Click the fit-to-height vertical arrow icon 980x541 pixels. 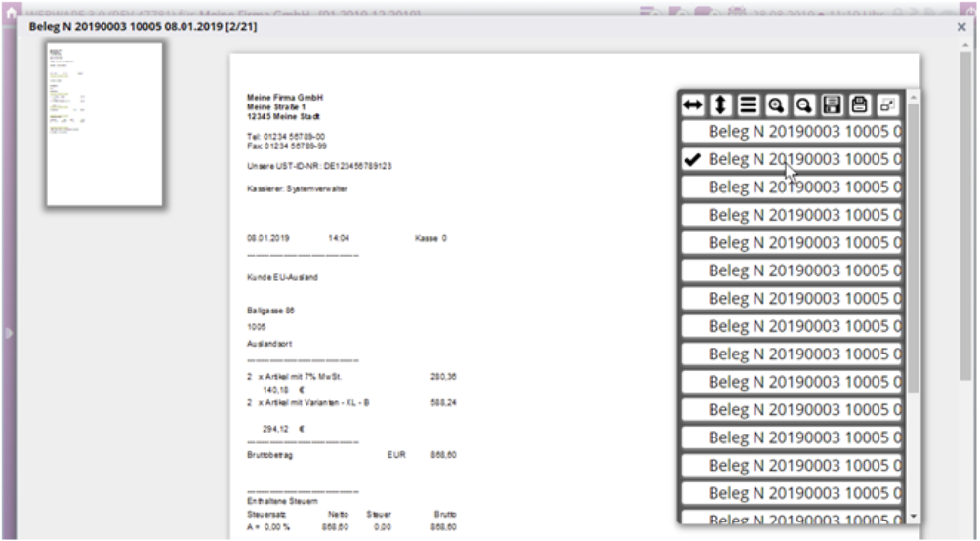(x=720, y=104)
